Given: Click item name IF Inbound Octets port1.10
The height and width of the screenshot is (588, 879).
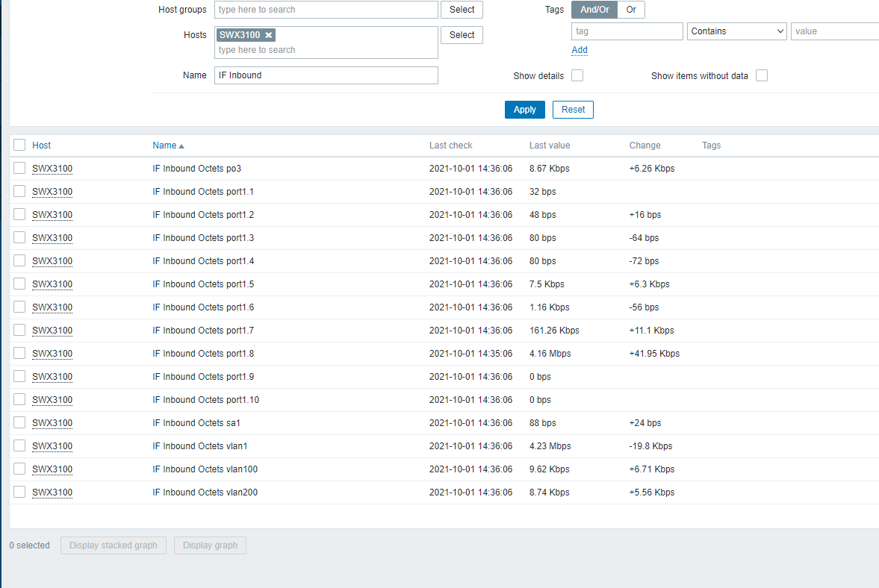Looking at the screenshot, I should point(205,400).
